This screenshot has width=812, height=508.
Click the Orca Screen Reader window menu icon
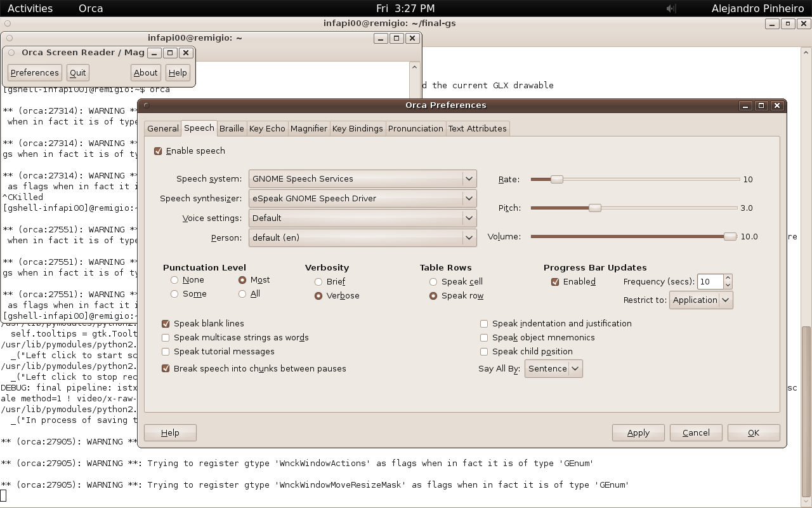click(11, 53)
